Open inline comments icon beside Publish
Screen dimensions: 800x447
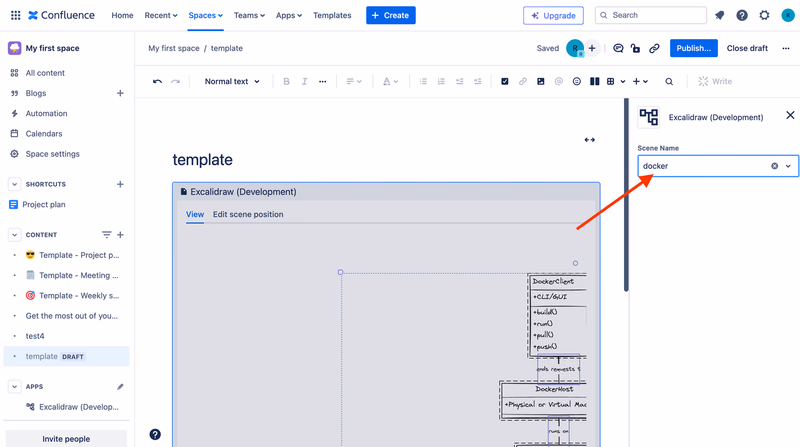(618, 48)
